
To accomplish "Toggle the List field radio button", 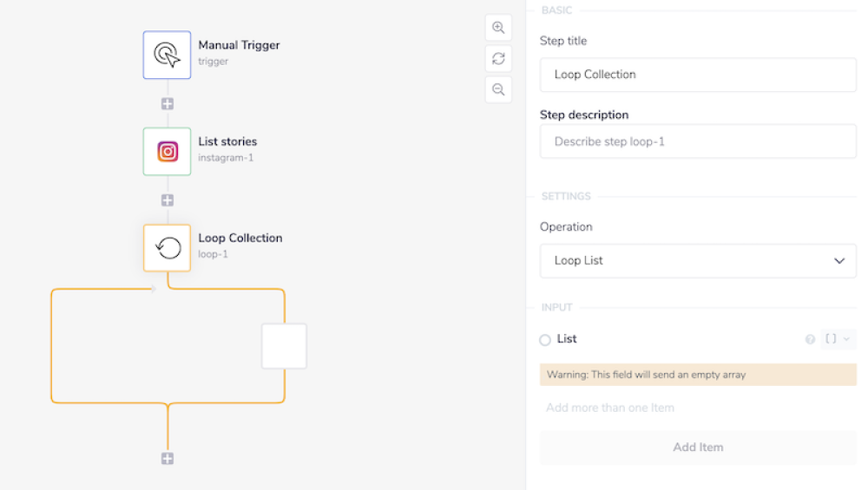I will pos(545,340).
